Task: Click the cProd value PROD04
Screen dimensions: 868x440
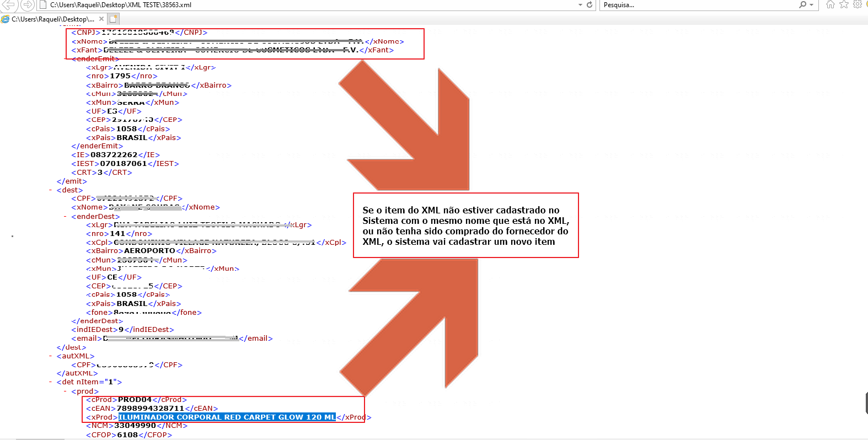Action: click(x=135, y=400)
